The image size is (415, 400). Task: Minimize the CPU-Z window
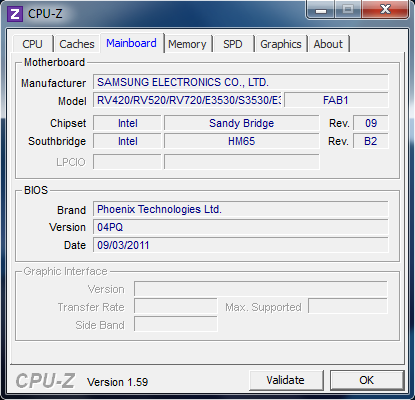(x=321, y=9)
